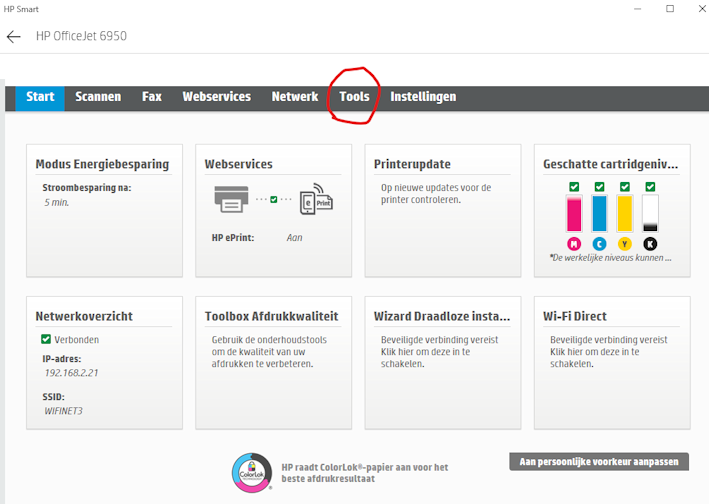Click the printer icon in Webservices card

click(231, 199)
